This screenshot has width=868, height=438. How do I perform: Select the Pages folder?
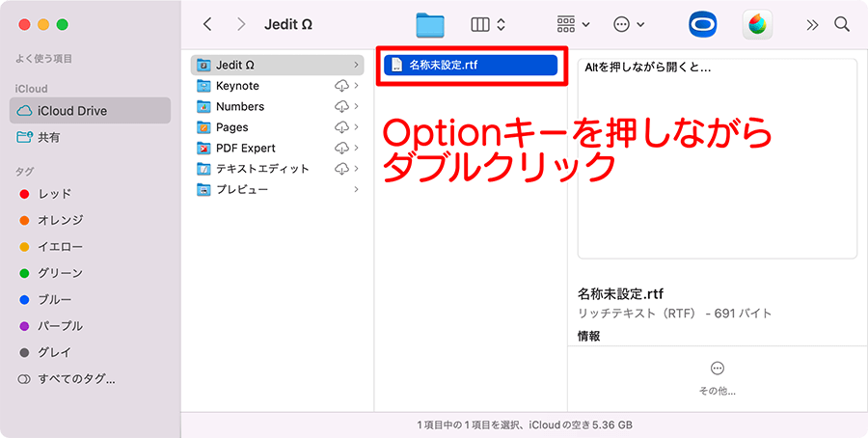click(278, 127)
